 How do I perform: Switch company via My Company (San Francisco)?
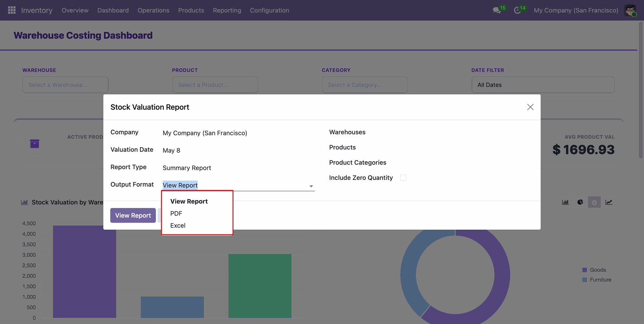[x=576, y=10]
